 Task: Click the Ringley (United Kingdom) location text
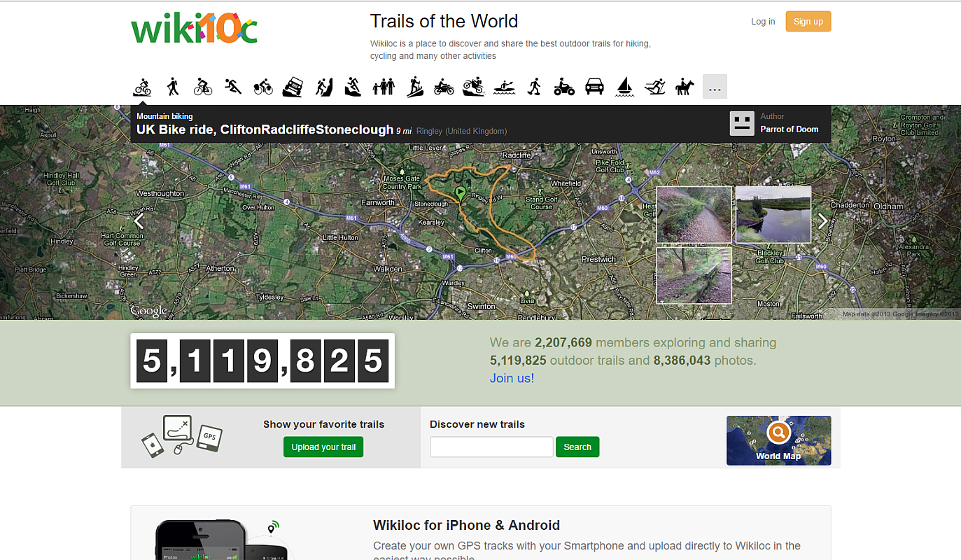(x=461, y=131)
